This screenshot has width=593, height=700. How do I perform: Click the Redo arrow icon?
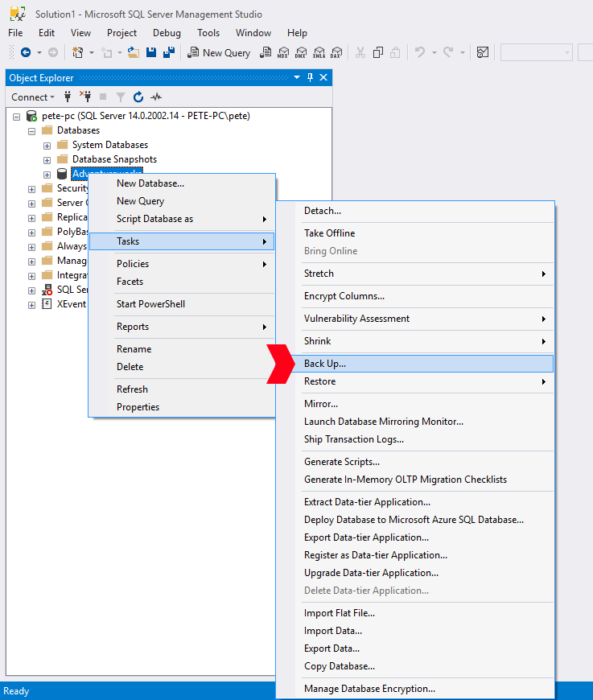point(448,52)
